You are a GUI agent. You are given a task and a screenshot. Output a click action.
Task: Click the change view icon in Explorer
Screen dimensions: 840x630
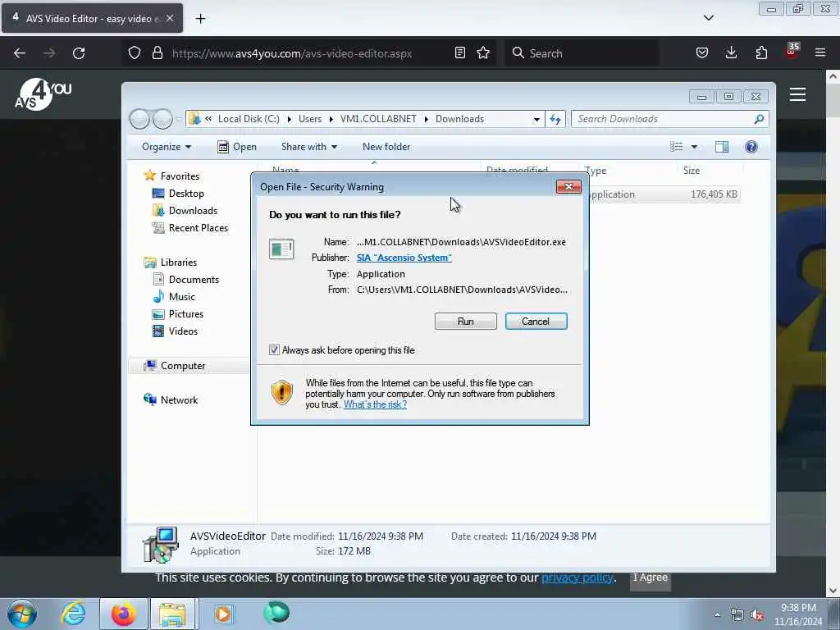pyautogui.click(x=677, y=147)
